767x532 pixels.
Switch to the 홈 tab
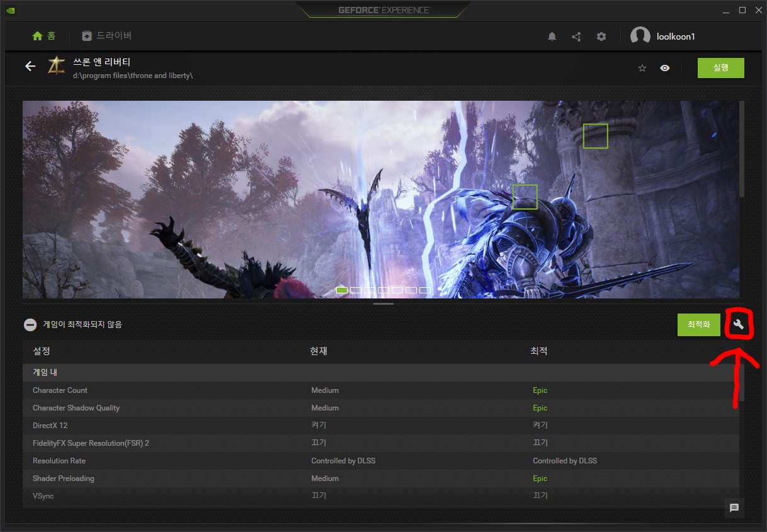tap(44, 36)
